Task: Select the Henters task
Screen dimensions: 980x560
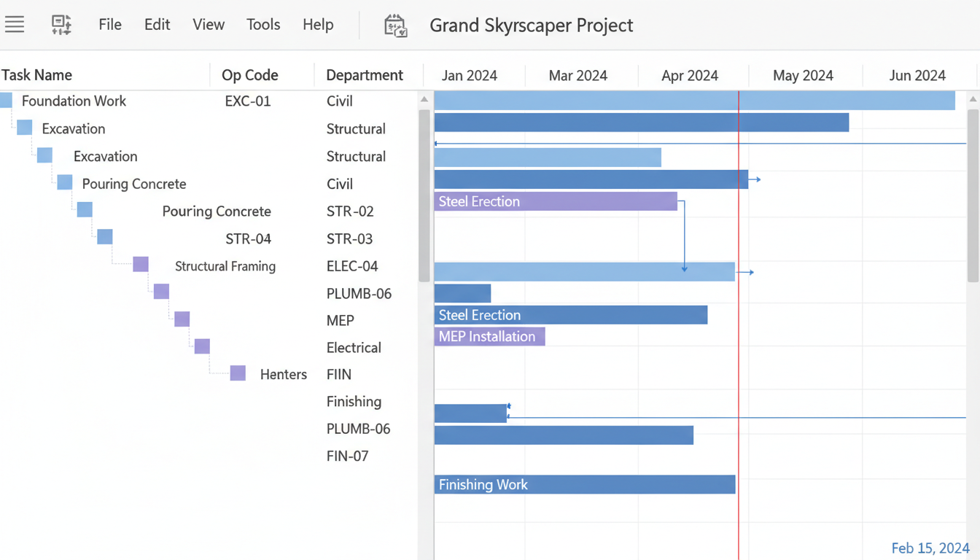Action: 284,375
